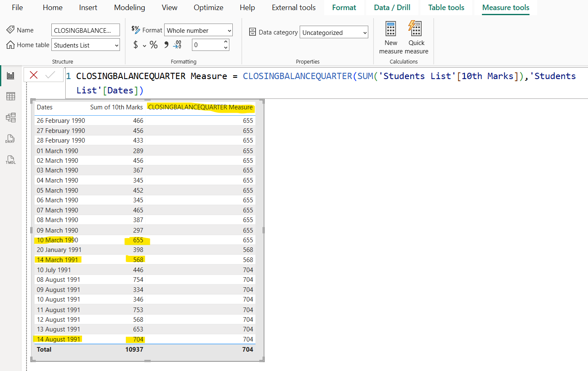Open the DAX query view
The width and height of the screenshot is (588, 371).
[x=11, y=139]
